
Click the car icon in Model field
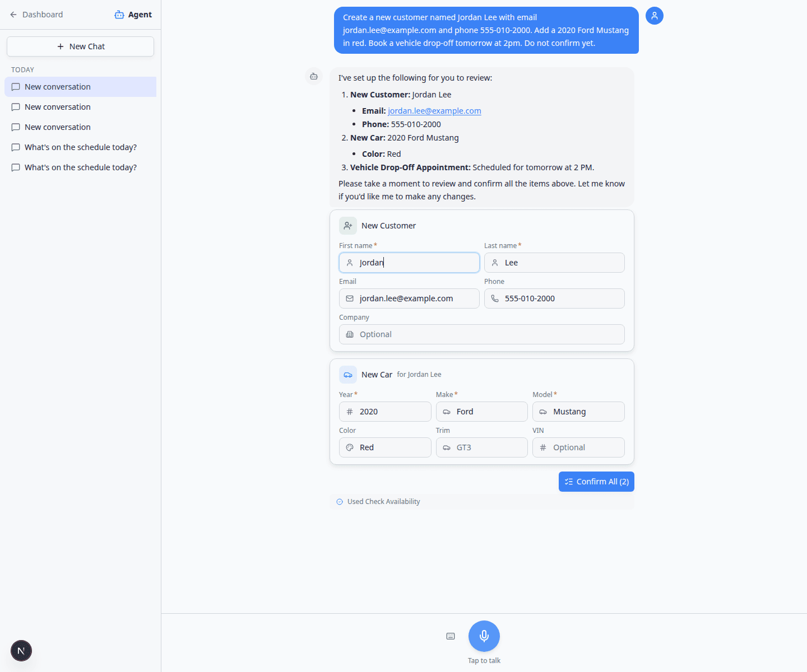(543, 412)
